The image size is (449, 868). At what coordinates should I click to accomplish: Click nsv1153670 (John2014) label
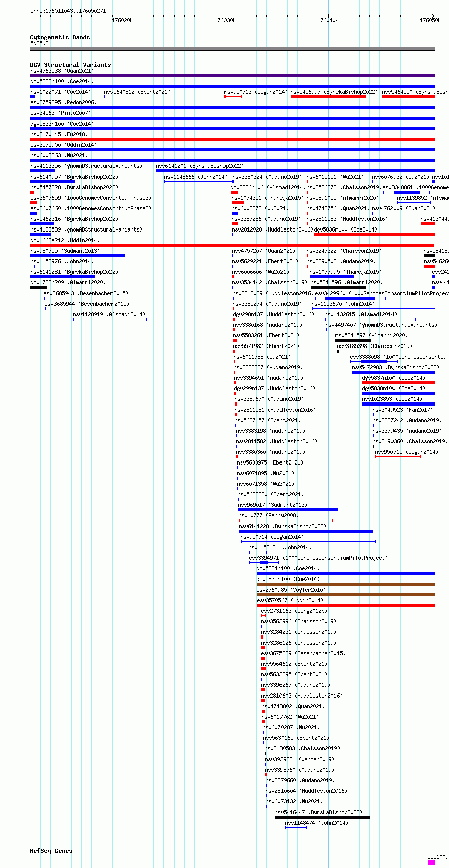click(x=343, y=304)
